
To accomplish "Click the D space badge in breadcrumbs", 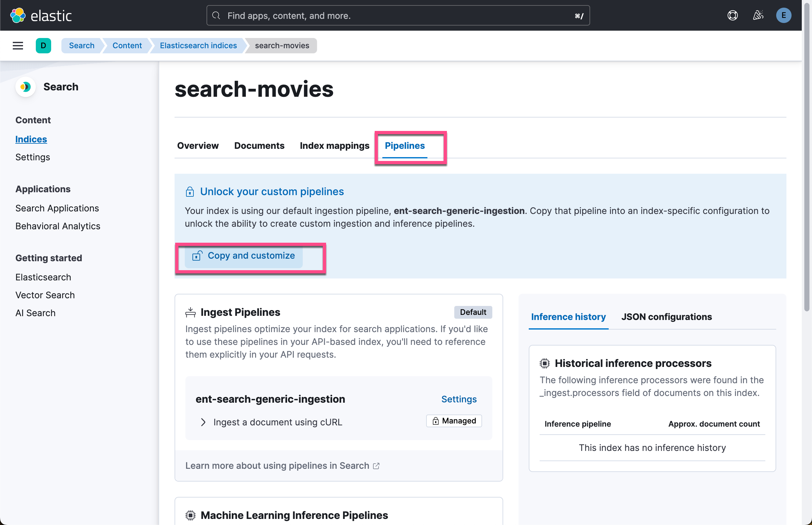I will pyautogui.click(x=43, y=45).
